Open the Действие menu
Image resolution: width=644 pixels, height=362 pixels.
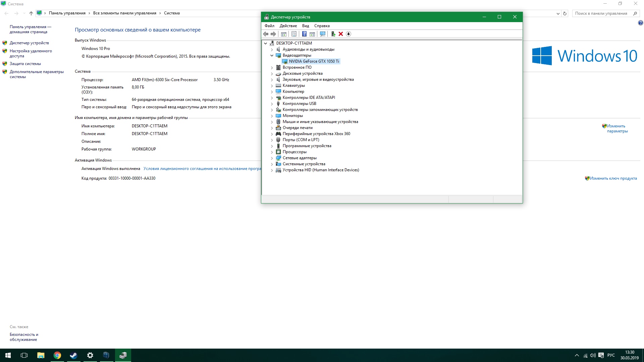pyautogui.click(x=288, y=26)
